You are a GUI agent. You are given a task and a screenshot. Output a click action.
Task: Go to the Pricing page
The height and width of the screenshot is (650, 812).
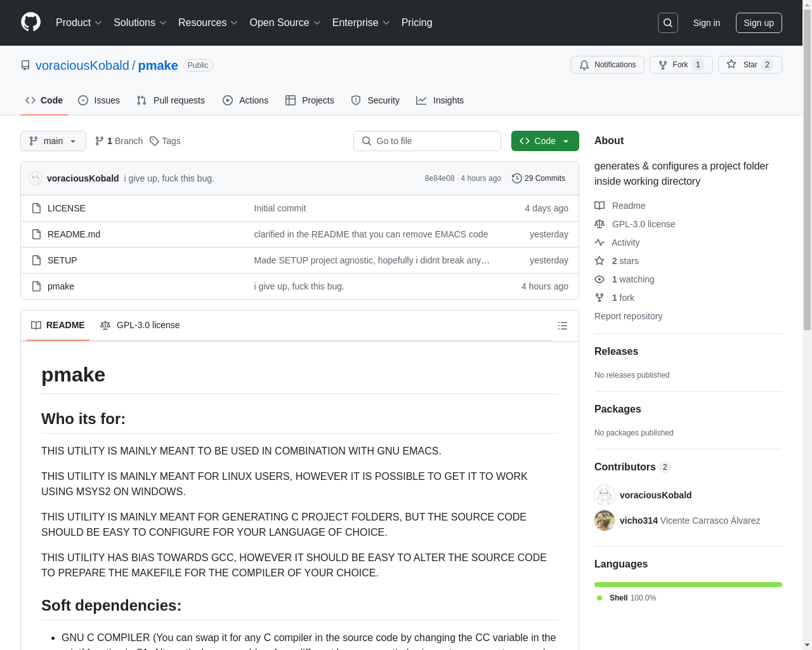click(417, 23)
